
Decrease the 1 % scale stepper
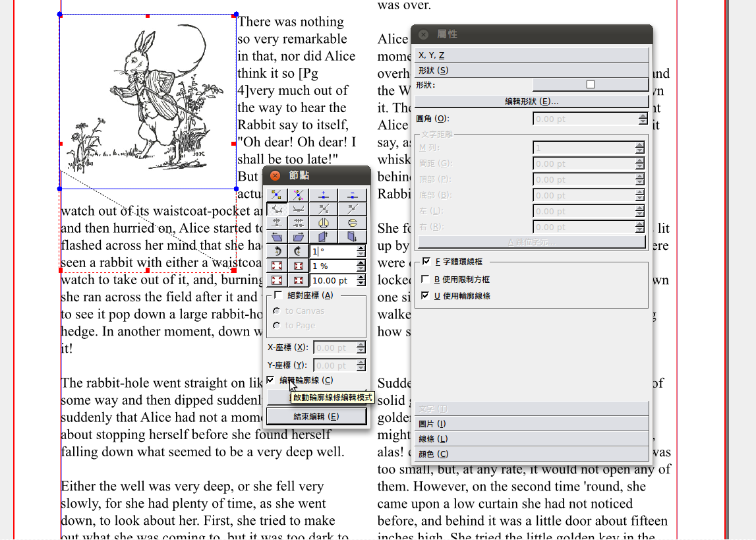[x=361, y=268]
